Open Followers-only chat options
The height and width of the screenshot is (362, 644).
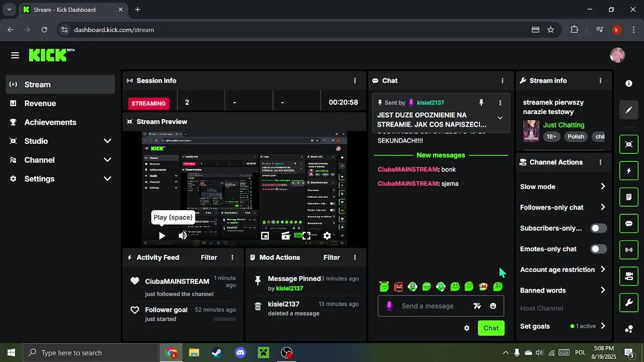pos(562,208)
